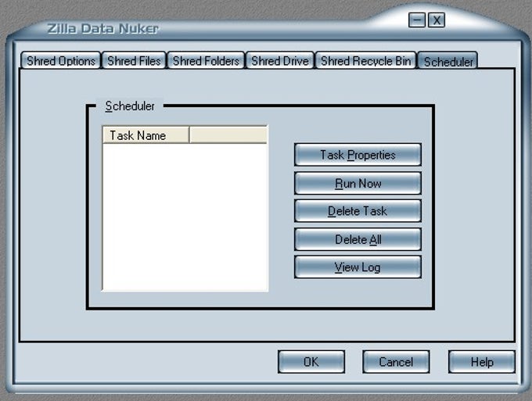532x401 pixels.
Task: Open the Shred Recycle Bin tab
Action: (x=366, y=61)
